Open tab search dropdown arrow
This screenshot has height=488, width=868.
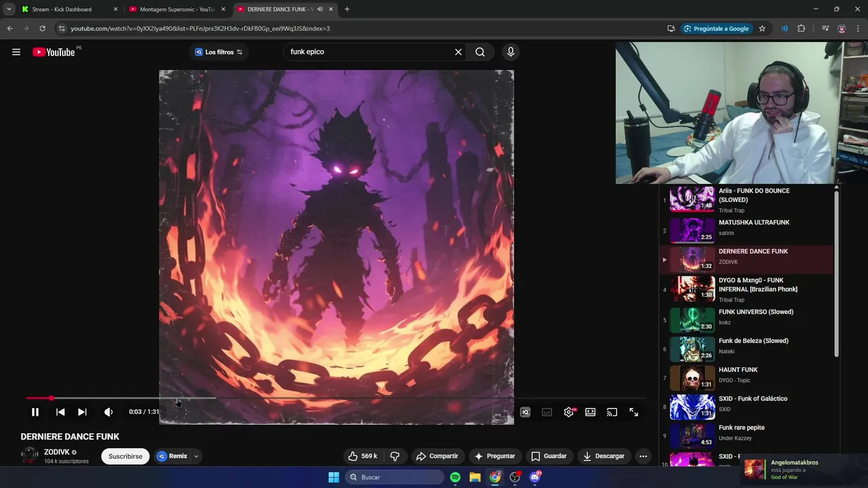coord(9,9)
